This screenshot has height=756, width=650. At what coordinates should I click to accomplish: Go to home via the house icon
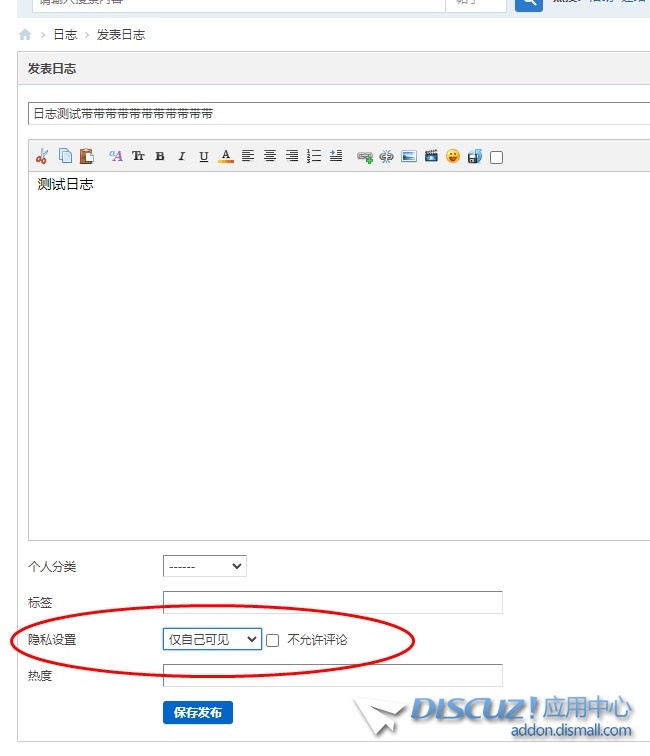(25, 35)
